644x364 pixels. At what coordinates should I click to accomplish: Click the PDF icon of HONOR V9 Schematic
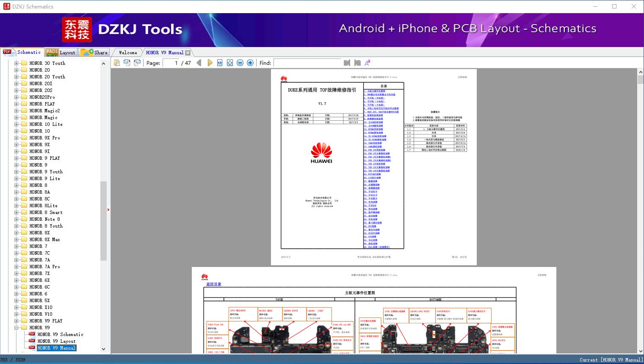(x=32, y=334)
